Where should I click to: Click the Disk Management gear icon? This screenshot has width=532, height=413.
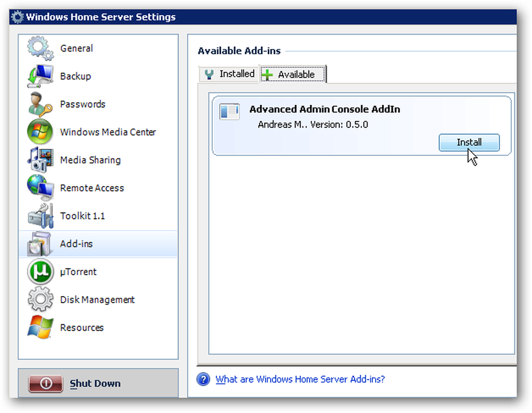click(x=40, y=299)
